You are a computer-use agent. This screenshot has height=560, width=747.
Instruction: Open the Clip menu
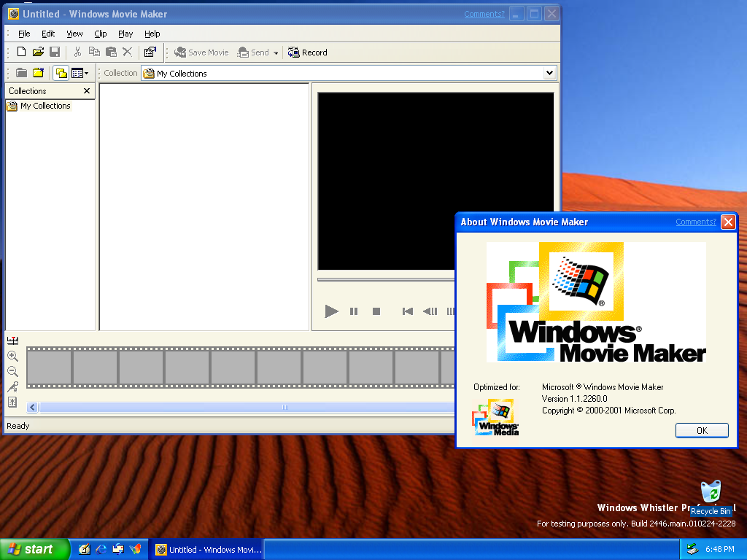pyautogui.click(x=101, y=34)
